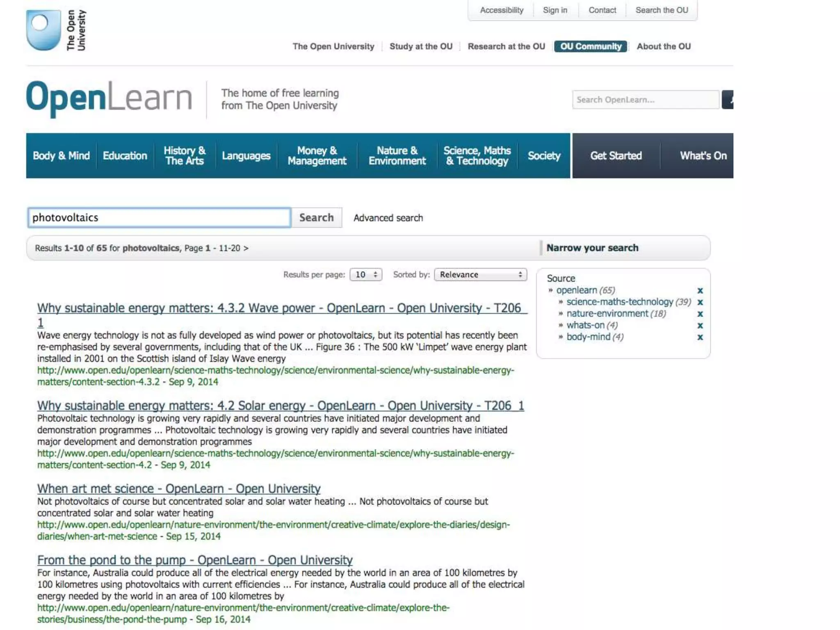Click the OpenLearn search submit icon
This screenshot has height=630, width=840.
click(x=728, y=100)
